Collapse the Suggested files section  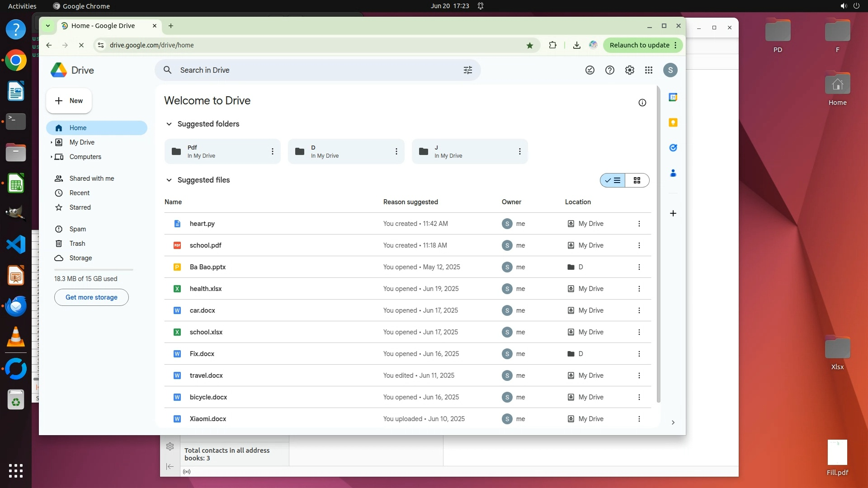169,180
